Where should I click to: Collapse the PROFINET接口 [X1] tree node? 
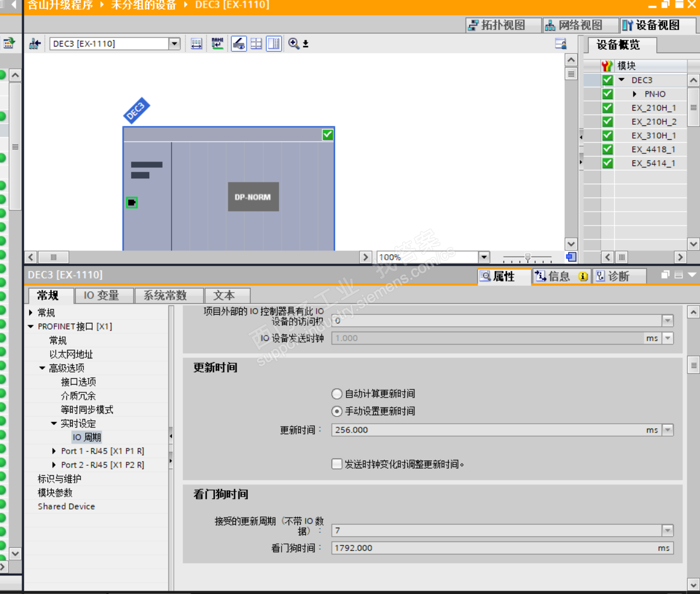click(x=31, y=326)
